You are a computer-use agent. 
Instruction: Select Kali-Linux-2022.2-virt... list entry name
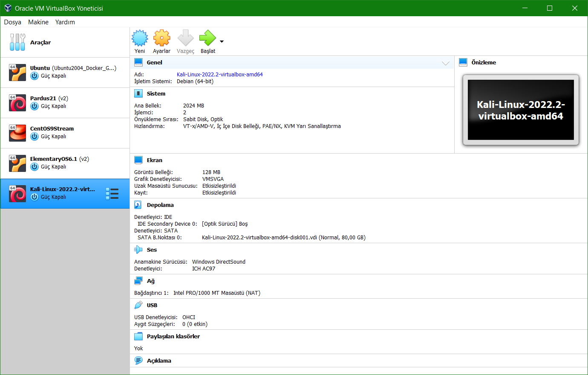pos(63,189)
